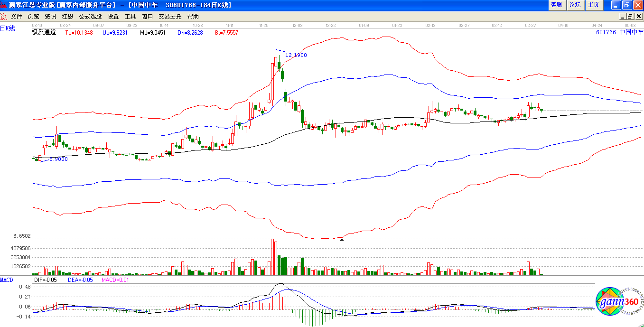Viewport: 644px width, 327px height.
Task: Click the 8.9000 low price label
Action: point(58,159)
